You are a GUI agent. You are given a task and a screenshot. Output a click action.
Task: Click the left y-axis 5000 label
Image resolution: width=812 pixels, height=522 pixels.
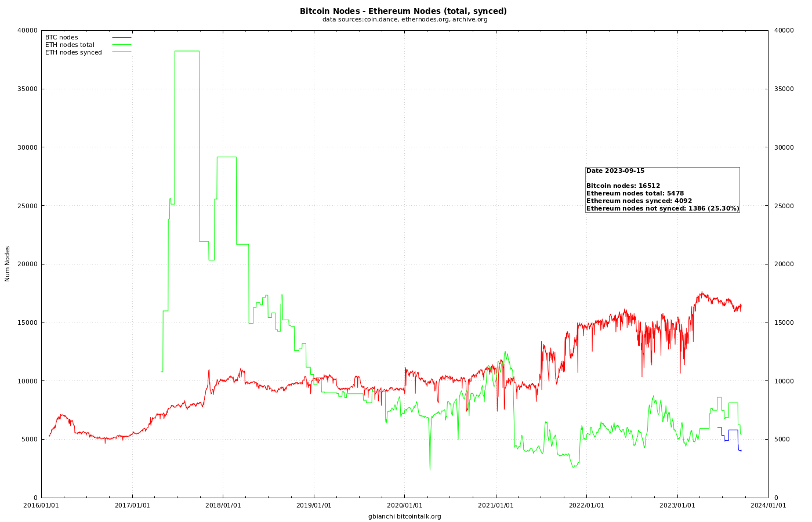(30, 439)
